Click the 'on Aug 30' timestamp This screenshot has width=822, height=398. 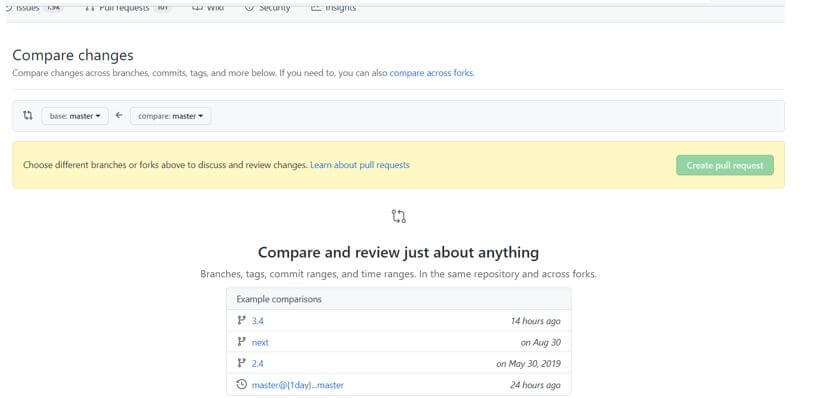(x=540, y=342)
